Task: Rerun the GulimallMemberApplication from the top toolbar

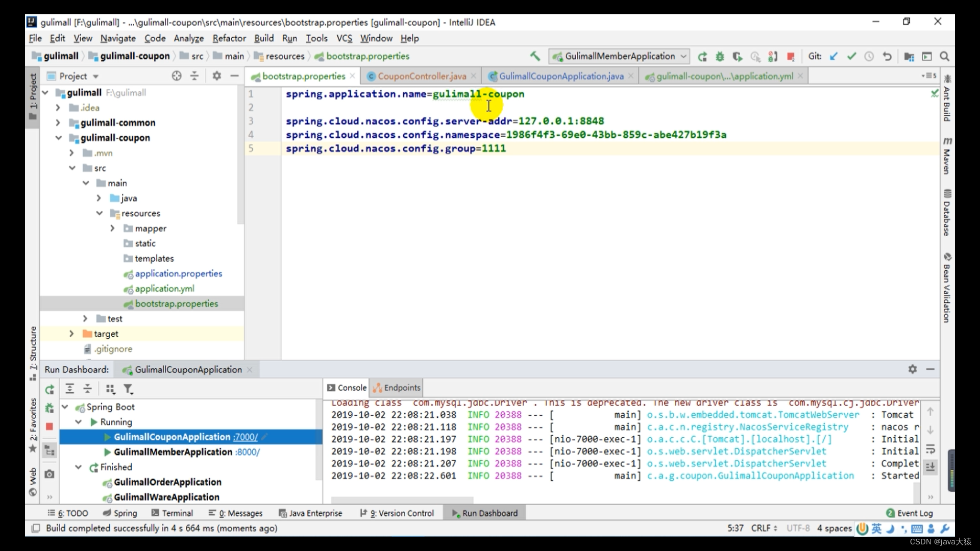Action: [x=702, y=57]
